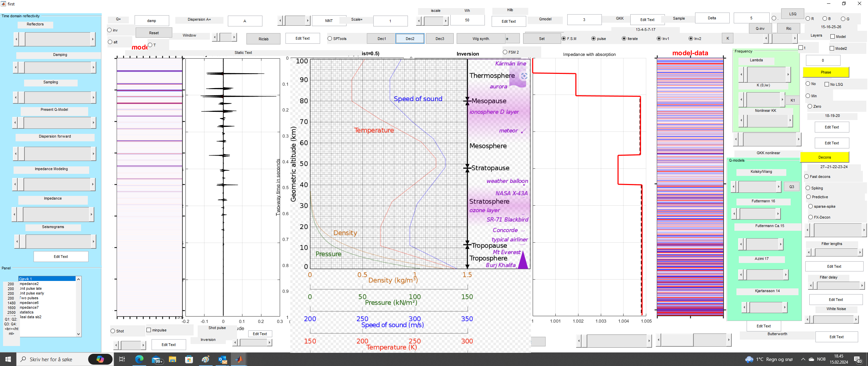Select the Shot radio button

[113, 331]
